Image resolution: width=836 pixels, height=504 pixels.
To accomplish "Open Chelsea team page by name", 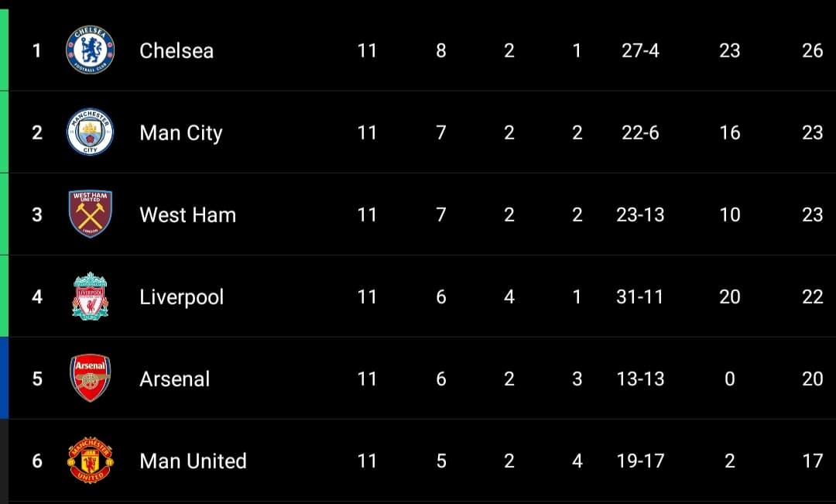I will point(176,50).
